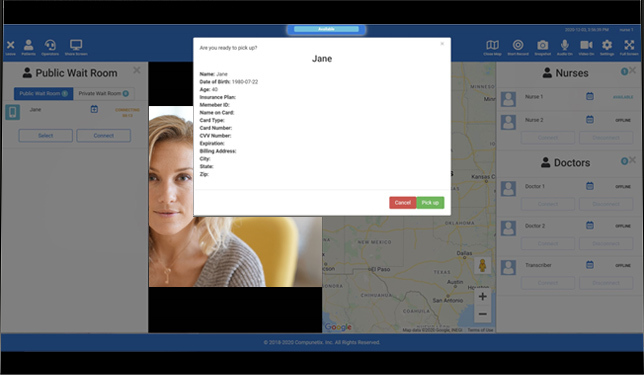Close the Nurses panel
Screen dimensions: 644x375
(632, 70)
